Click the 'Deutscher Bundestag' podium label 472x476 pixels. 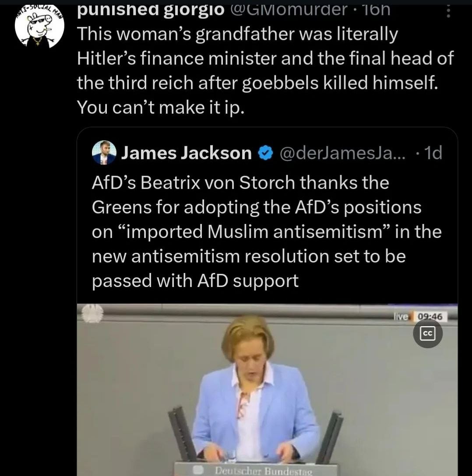tap(264, 471)
